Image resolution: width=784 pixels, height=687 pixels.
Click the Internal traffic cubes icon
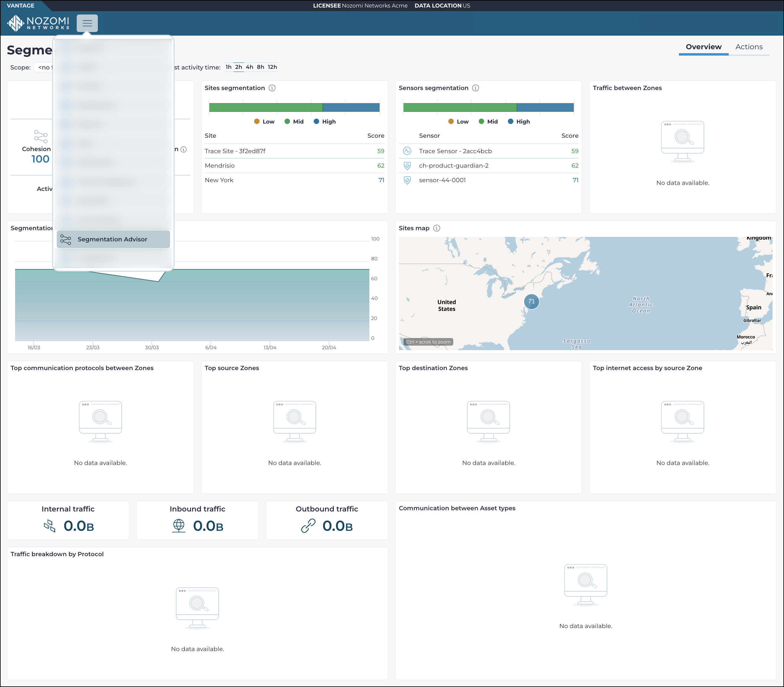pyautogui.click(x=50, y=526)
